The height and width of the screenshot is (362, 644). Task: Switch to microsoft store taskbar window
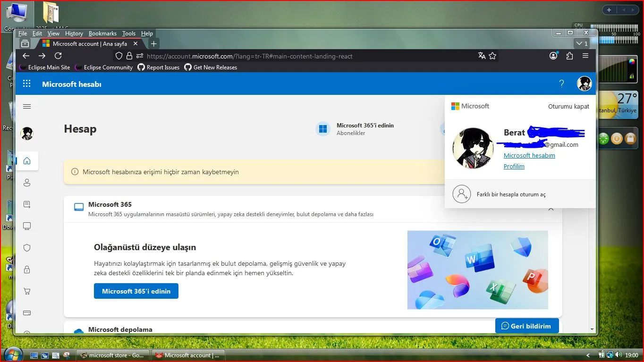coord(113,355)
